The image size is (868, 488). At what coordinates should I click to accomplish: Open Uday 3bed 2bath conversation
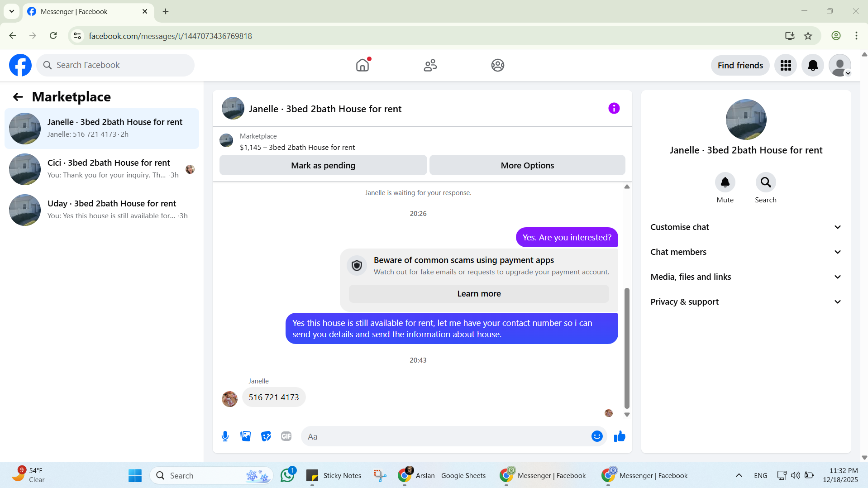102,210
